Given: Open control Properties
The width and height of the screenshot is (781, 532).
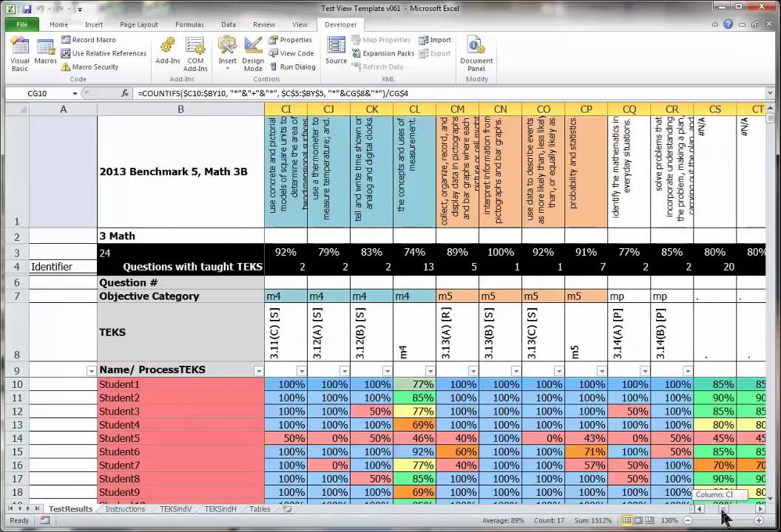Looking at the screenshot, I should [291, 40].
